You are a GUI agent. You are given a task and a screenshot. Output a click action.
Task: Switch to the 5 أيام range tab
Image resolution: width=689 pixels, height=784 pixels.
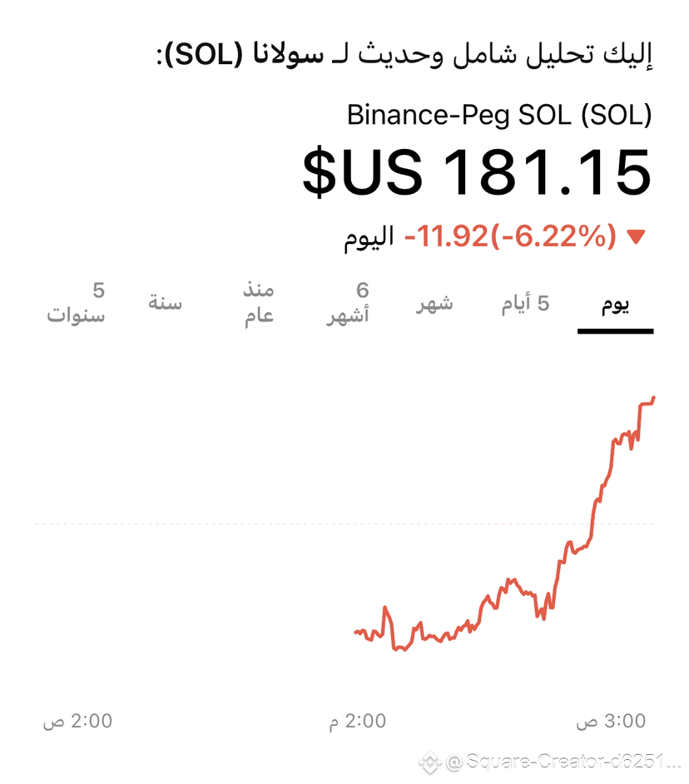click(526, 303)
